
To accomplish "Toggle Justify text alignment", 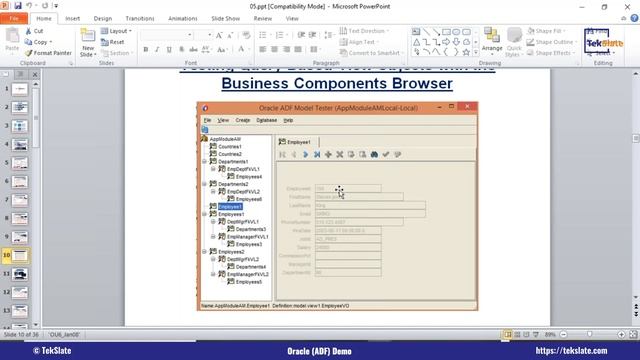I will click(298, 49).
